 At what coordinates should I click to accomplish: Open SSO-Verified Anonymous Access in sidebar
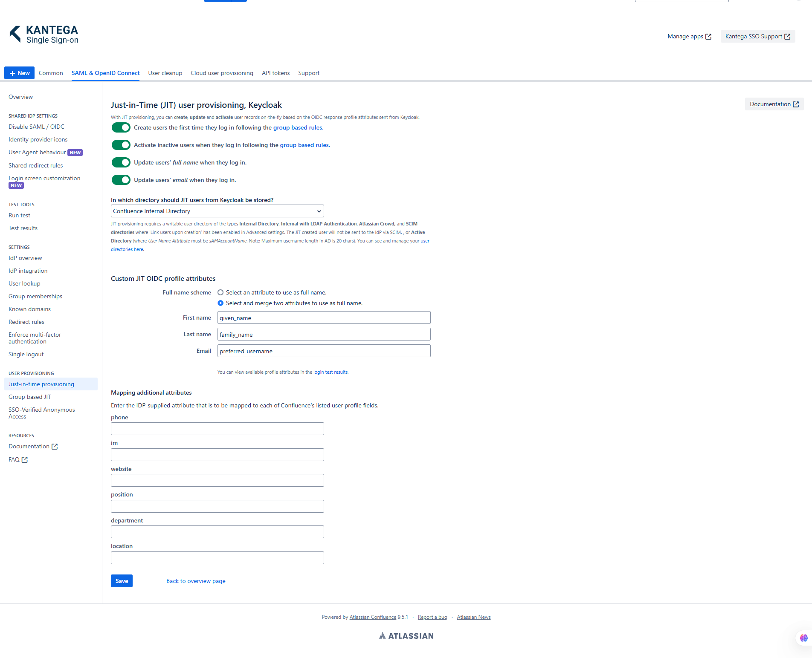[x=42, y=413]
